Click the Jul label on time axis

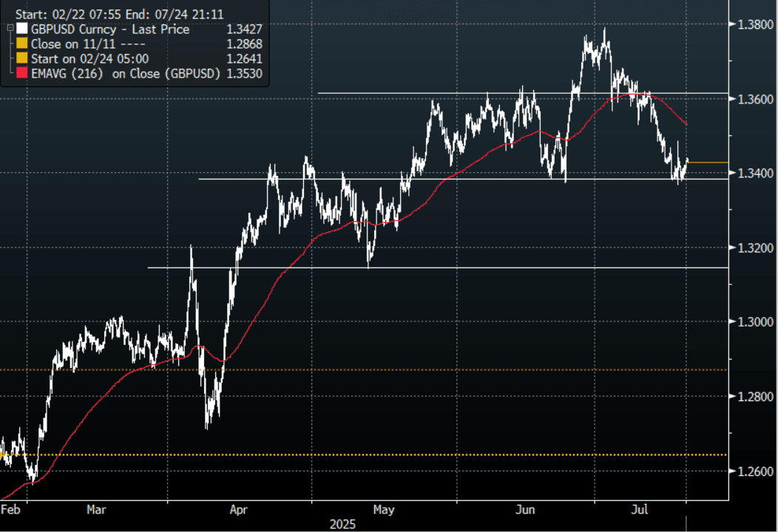(640, 510)
